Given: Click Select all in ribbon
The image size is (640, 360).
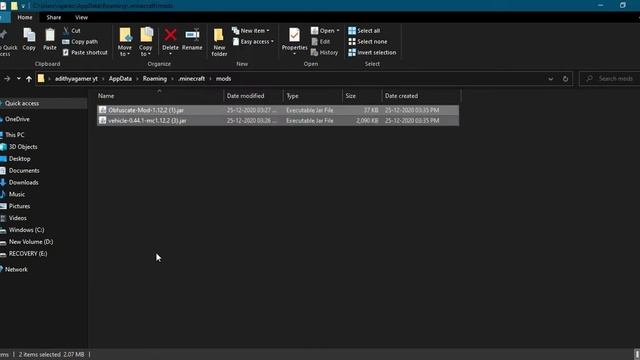Looking at the screenshot, I should tap(364, 31).
